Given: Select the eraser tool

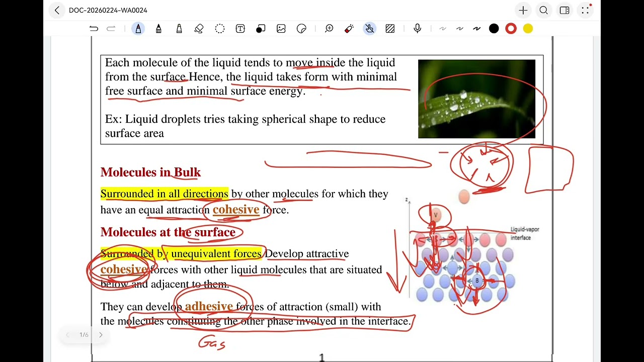Looking at the screenshot, I should coord(199,29).
